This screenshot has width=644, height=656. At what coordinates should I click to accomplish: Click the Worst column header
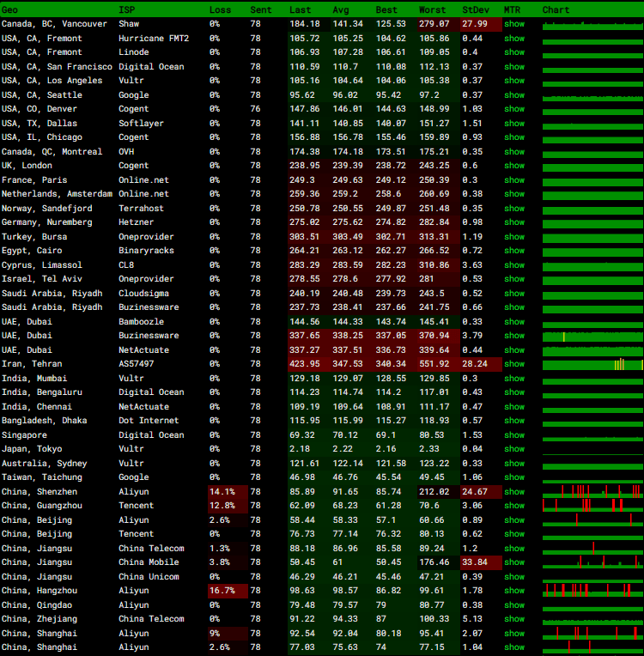[432, 9]
